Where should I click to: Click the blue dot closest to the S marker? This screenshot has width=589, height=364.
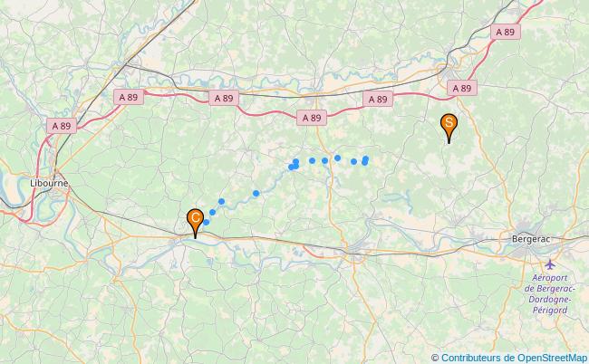click(365, 159)
